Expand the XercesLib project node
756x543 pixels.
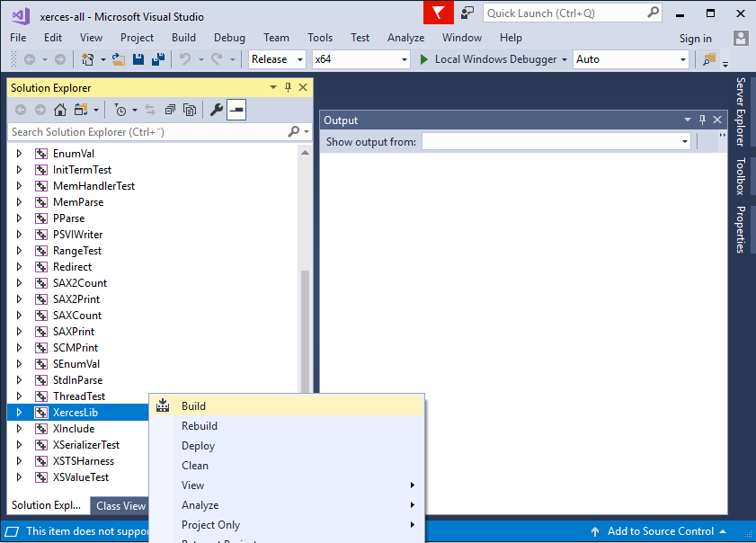tap(20, 413)
